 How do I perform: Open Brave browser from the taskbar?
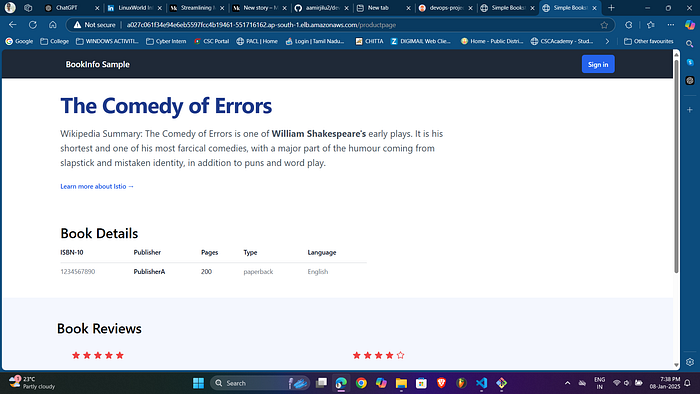(x=441, y=383)
